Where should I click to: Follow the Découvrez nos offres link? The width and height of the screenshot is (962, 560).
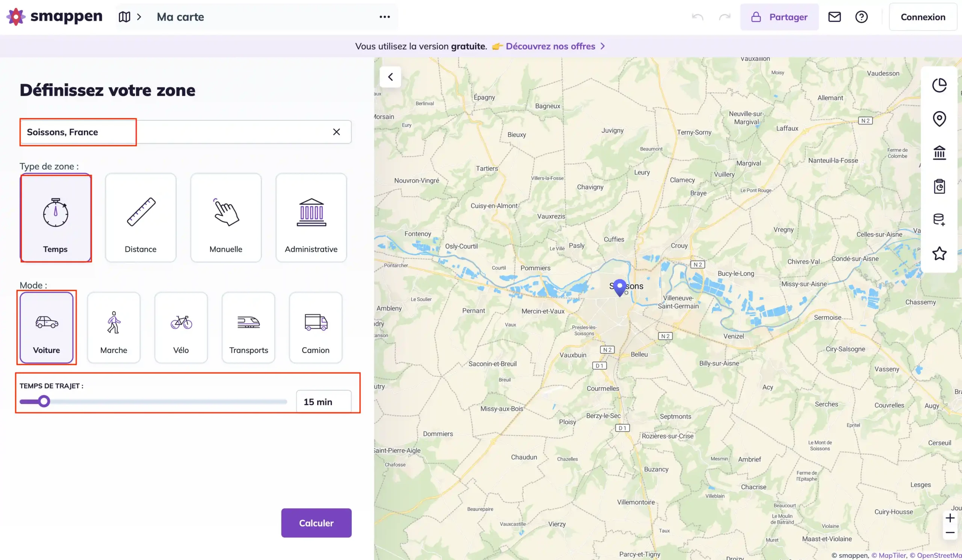550,46
